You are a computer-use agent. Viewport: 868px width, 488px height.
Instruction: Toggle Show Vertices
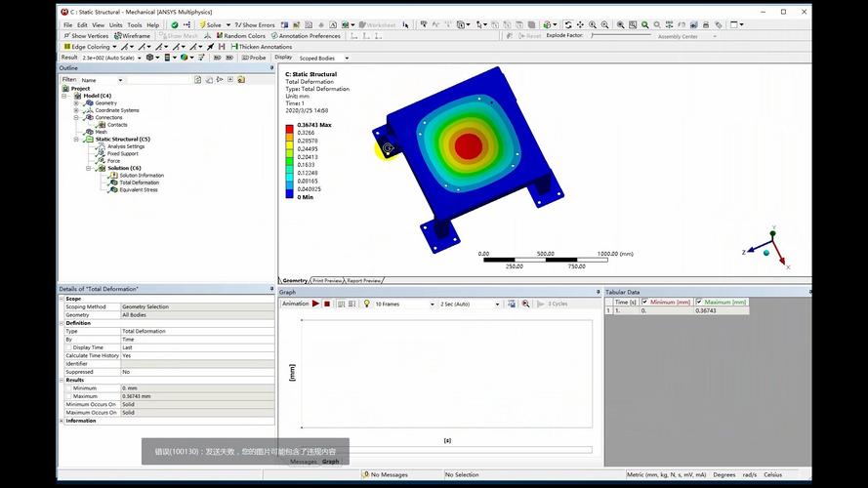86,36
